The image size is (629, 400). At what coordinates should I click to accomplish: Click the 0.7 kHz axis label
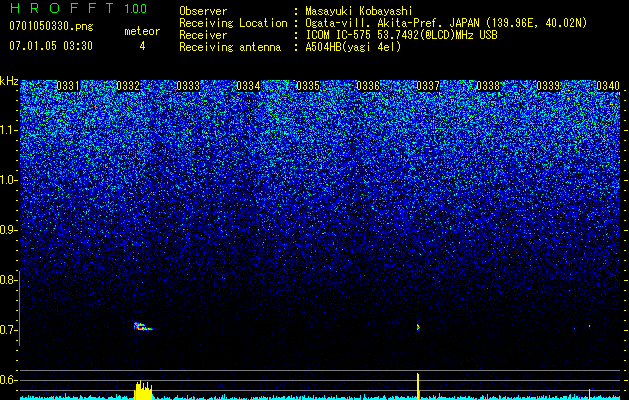9,330
